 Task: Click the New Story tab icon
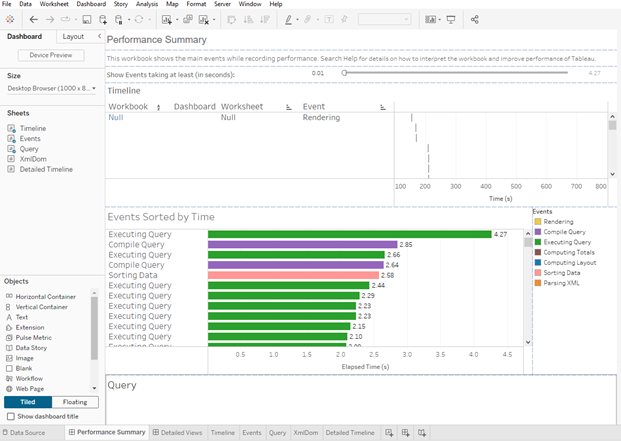[x=423, y=432]
